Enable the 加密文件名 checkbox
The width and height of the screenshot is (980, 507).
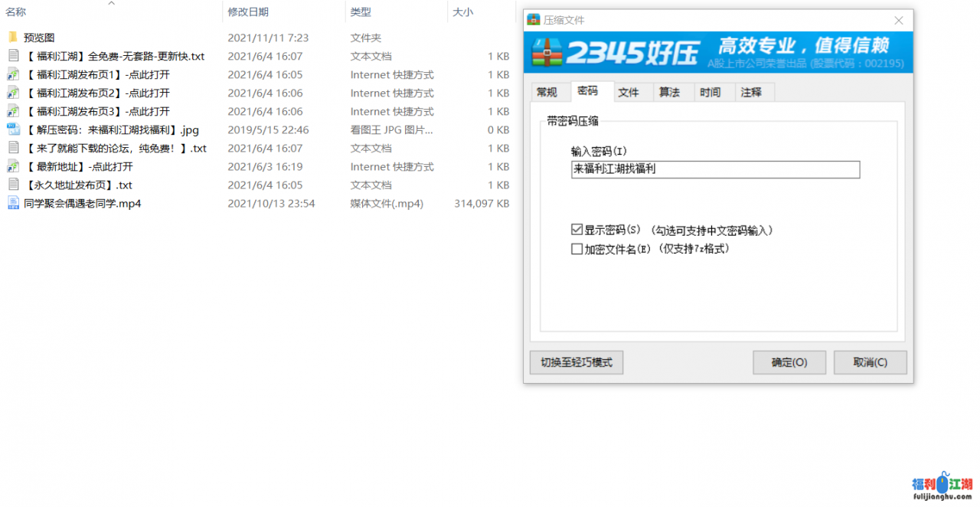point(577,249)
